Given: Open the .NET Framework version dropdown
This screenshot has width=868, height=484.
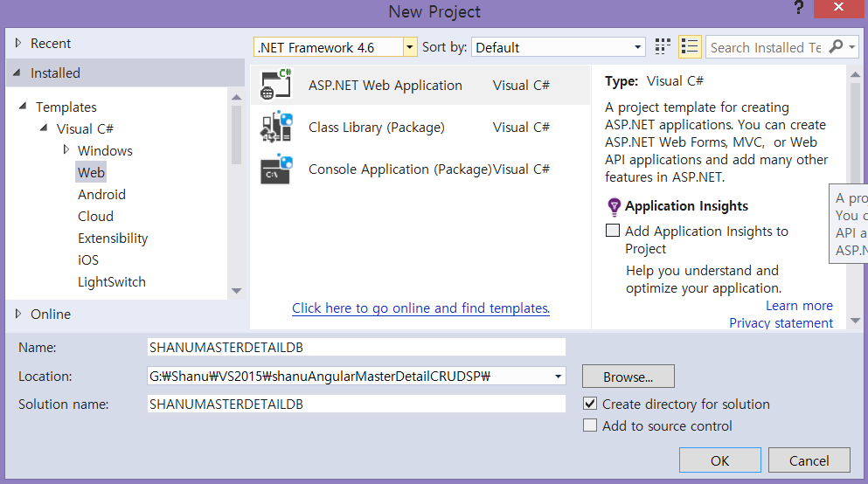Looking at the screenshot, I should pos(410,47).
